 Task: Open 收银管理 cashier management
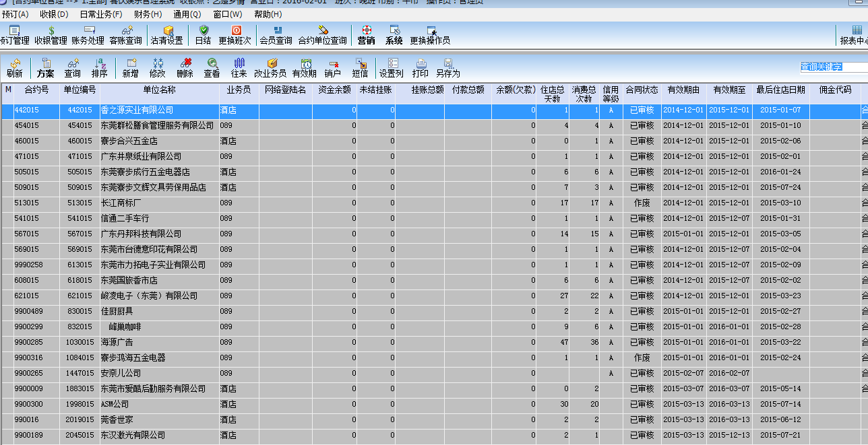51,35
